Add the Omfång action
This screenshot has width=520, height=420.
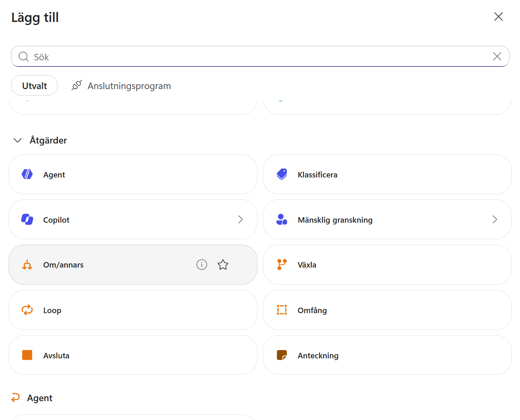(387, 310)
